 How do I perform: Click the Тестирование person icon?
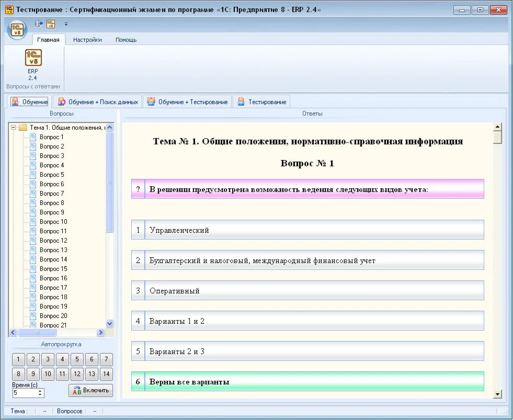(240, 101)
